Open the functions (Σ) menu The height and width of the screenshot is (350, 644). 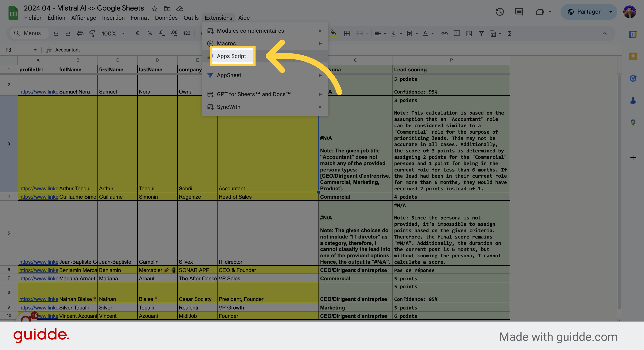click(509, 33)
